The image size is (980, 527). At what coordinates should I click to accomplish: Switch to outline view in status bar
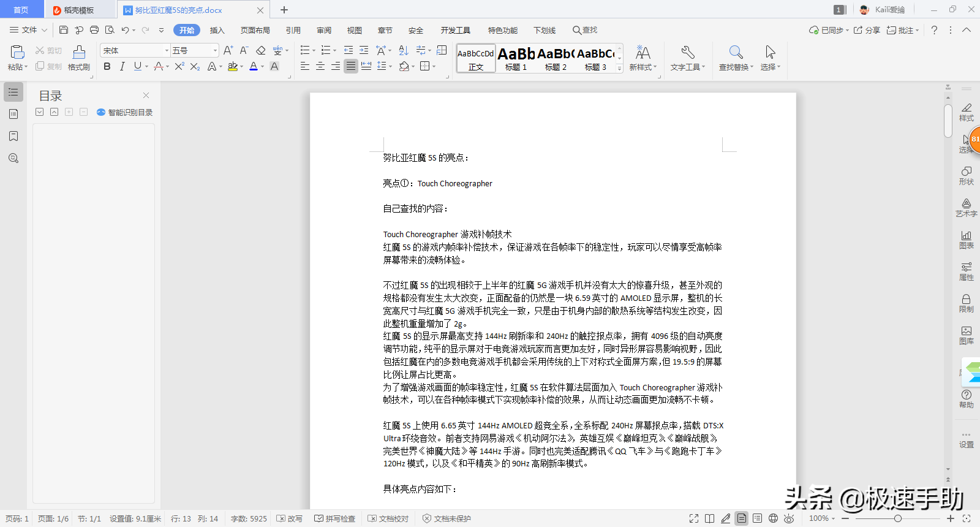pyautogui.click(x=758, y=518)
